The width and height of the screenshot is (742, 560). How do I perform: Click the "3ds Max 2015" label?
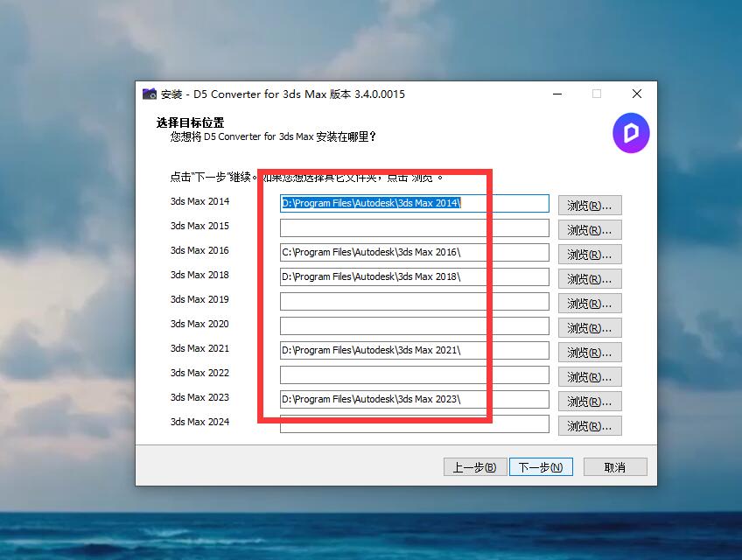coord(199,226)
